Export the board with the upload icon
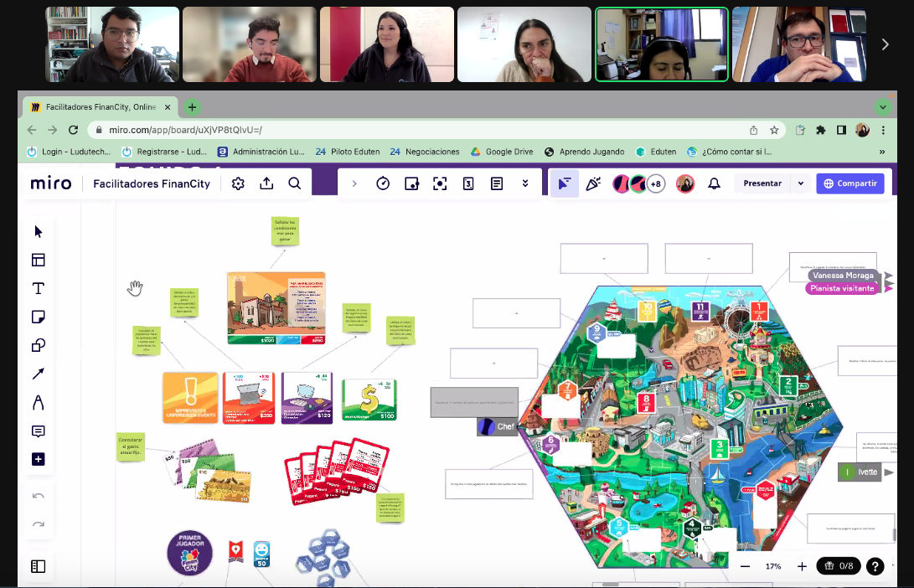This screenshot has height=588, width=914. (266, 183)
